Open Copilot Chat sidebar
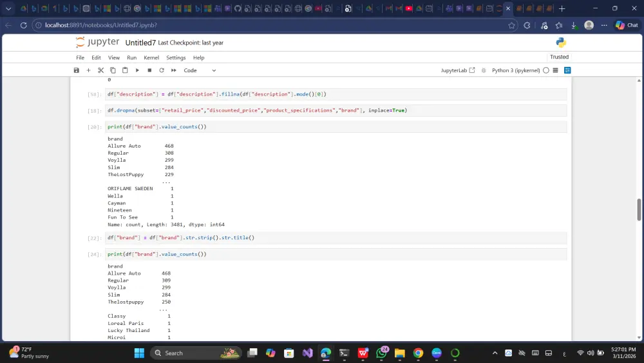The height and width of the screenshot is (363, 644). point(627,25)
